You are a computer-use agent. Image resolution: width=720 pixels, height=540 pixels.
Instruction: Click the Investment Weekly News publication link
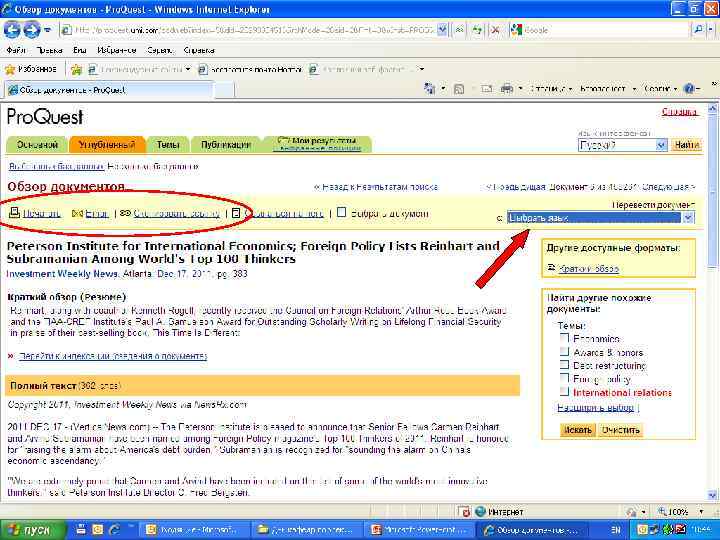(62, 274)
